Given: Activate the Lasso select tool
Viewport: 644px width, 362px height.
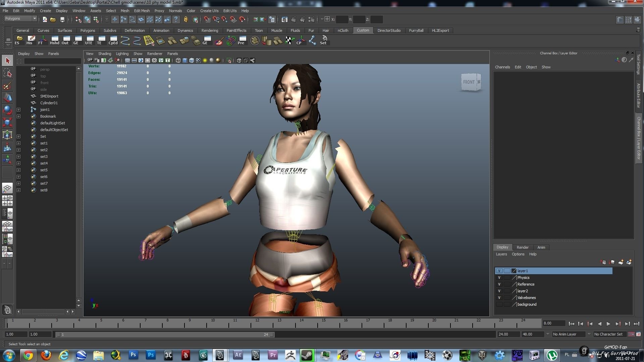Looking at the screenshot, I should point(8,73).
